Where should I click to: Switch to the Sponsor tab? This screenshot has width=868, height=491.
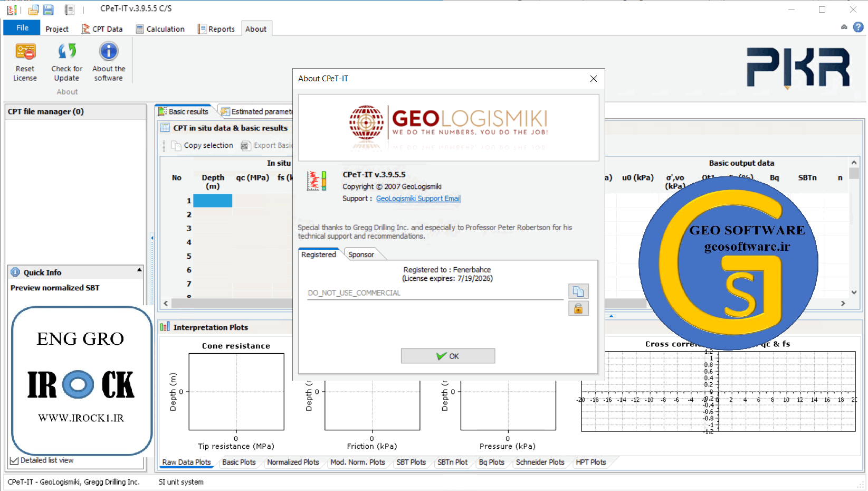361,254
